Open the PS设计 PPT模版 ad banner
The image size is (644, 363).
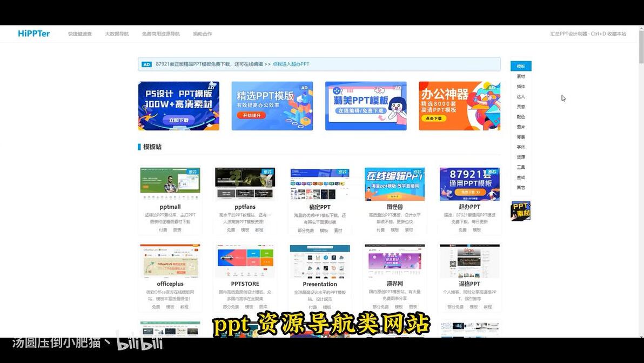pos(179,106)
